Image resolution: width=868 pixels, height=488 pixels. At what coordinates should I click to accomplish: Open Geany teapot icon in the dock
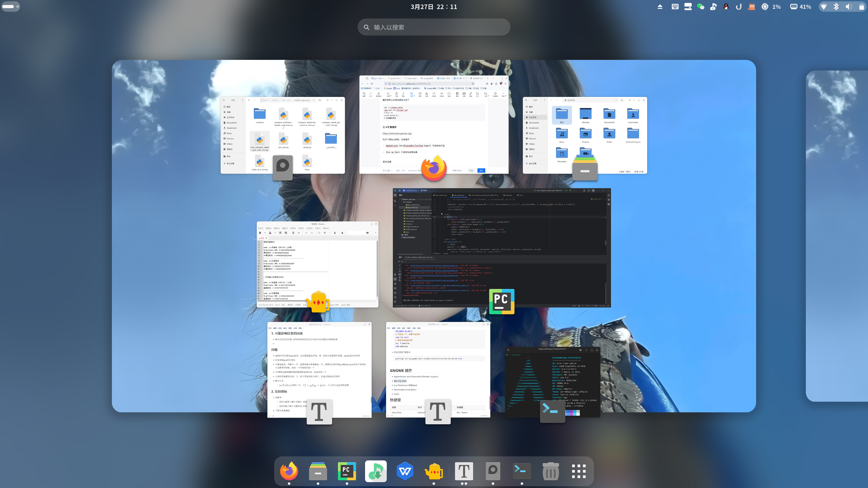click(x=434, y=471)
